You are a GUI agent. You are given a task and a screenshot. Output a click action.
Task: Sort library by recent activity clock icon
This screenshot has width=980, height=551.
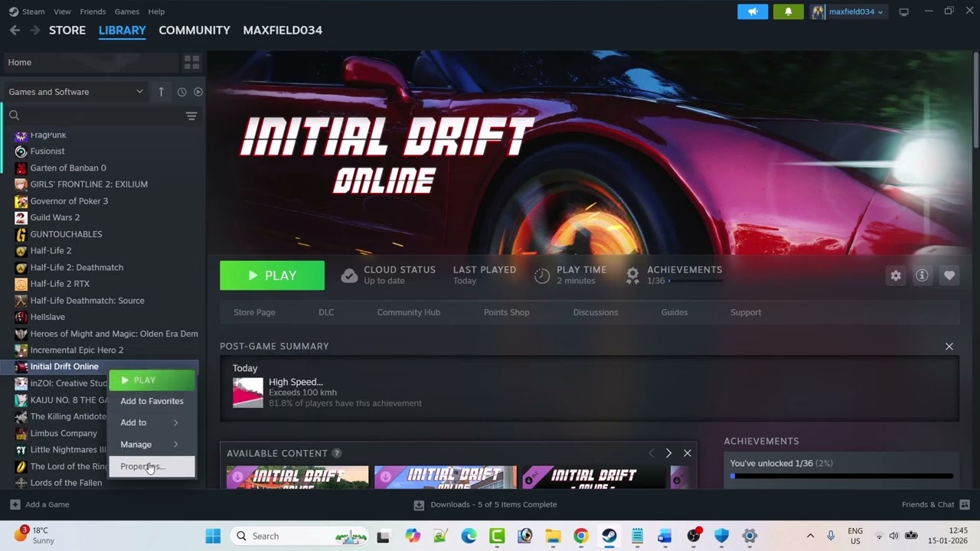point(181,92)
